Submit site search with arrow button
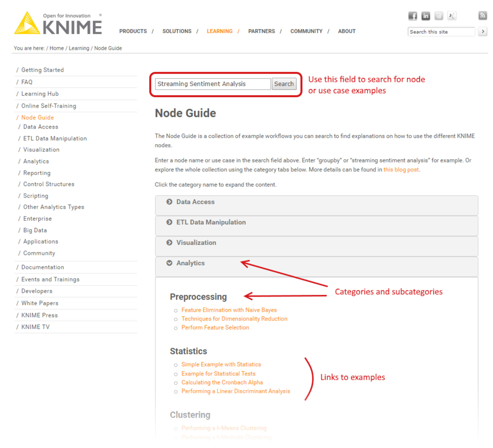The image size is (493, 448). click(x=482, y=31)
